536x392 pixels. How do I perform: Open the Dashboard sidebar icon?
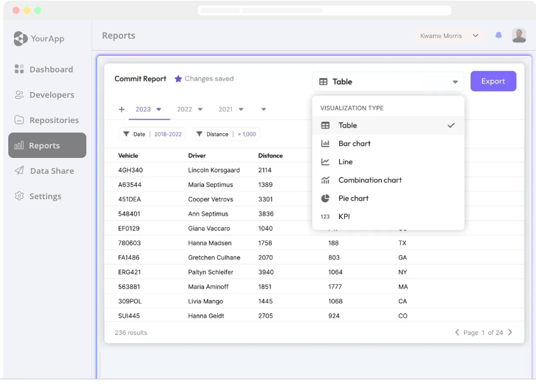point(19,69)
